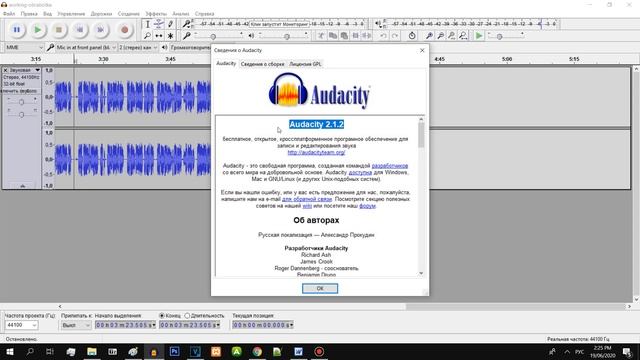The image size is (640, 360).
Task: Open the View menu
Action: [x=47, y=14]
